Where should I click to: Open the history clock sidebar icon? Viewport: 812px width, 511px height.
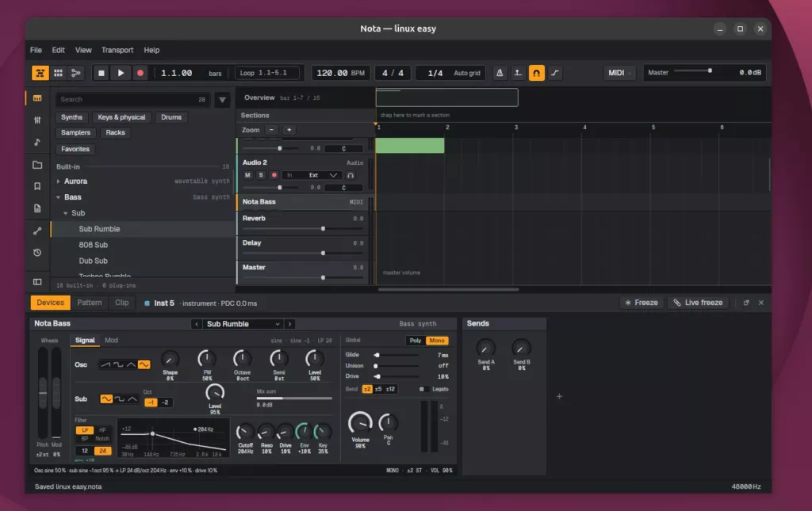click(37, 253)
